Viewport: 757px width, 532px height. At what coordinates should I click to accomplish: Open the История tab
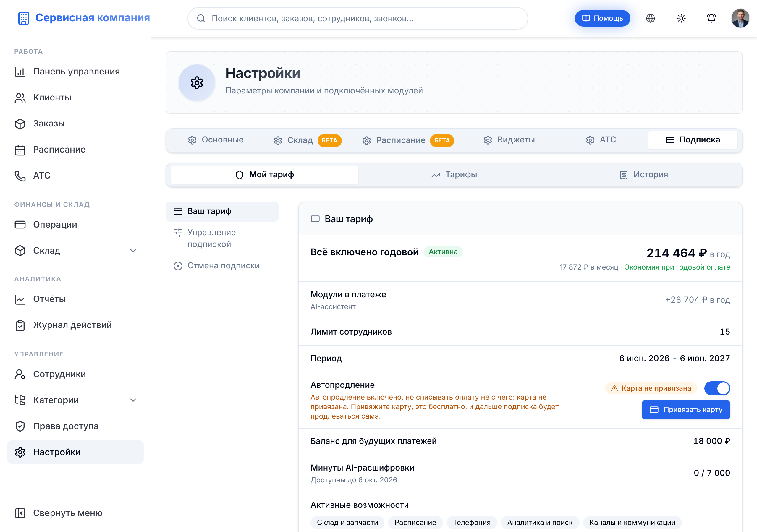[643, 175]
